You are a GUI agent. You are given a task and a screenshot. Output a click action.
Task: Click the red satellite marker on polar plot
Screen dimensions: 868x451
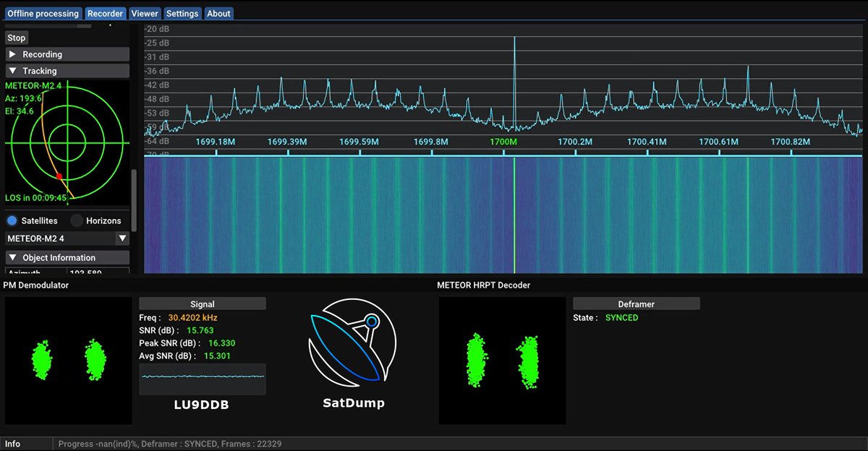(x=59, y=176)
